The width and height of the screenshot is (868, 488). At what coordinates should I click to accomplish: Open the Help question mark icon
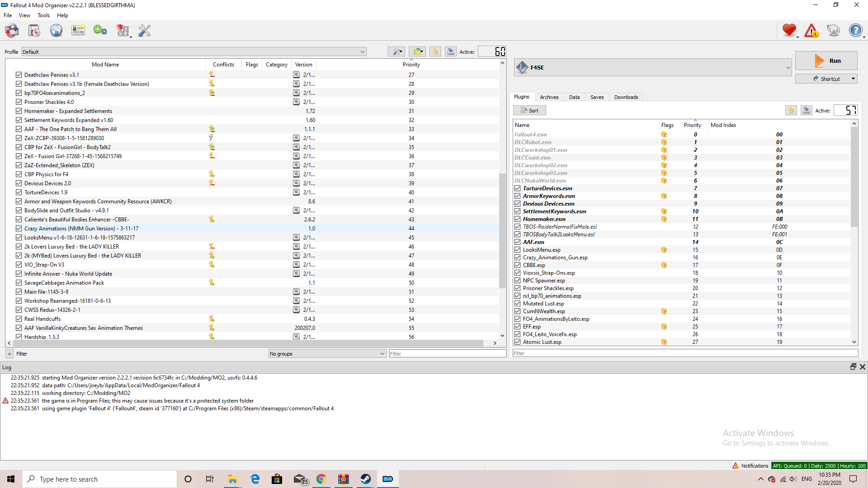(x=855, y=31)
